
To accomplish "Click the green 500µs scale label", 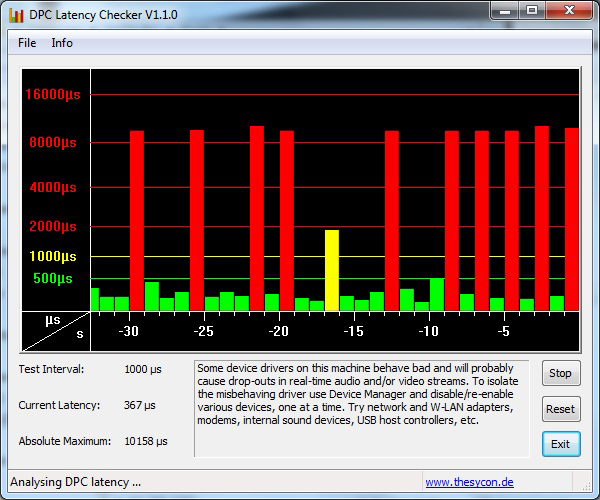I will [x=53, y=278].
